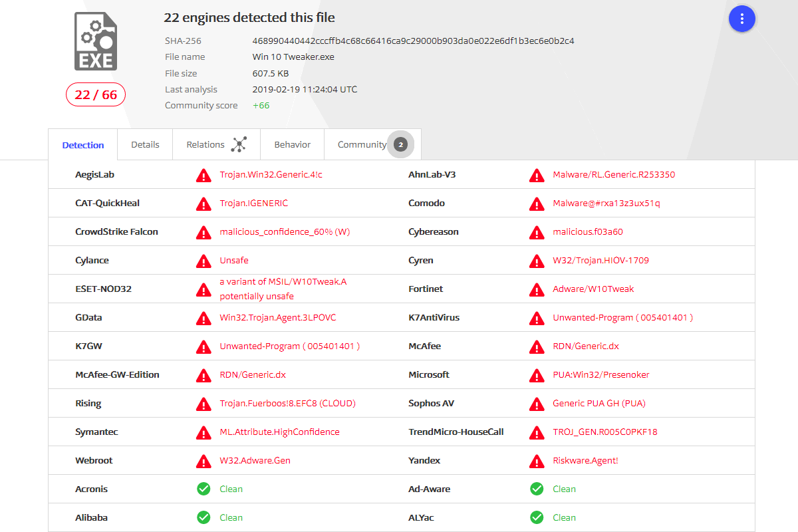The height and width of the screenshot is (532, 798).
Task: Click green check icon for Alibaba
Action: click(x=203, y=517)
